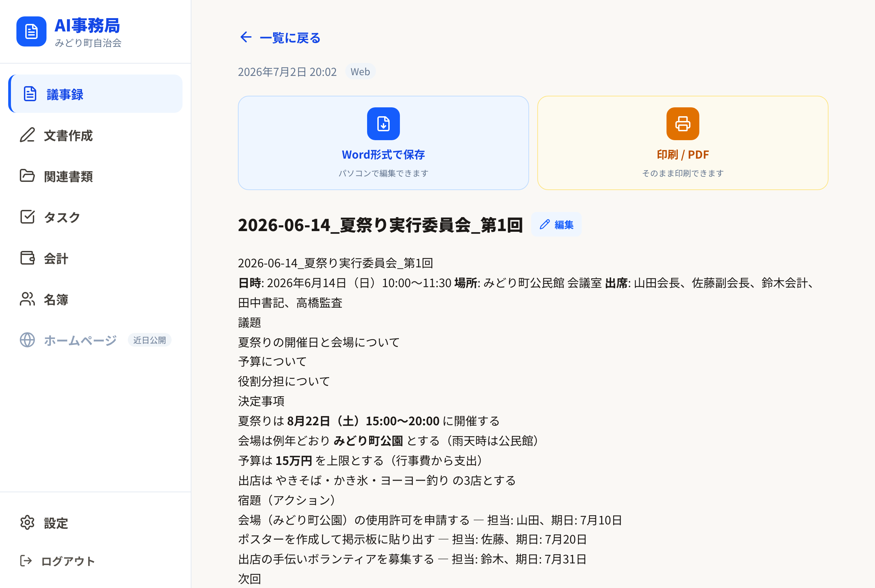
Task: Click action line with 期日: 7月31日
Action: (x=413, y=559)
